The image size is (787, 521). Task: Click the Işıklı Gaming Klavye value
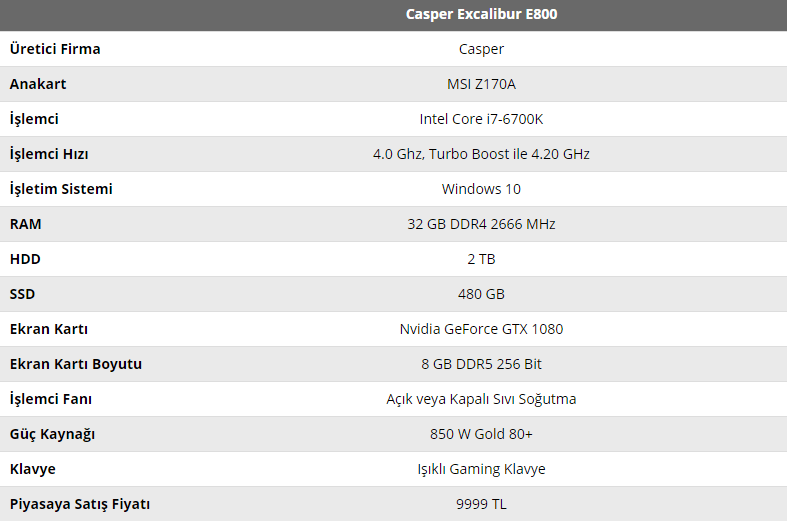[481, 469]
